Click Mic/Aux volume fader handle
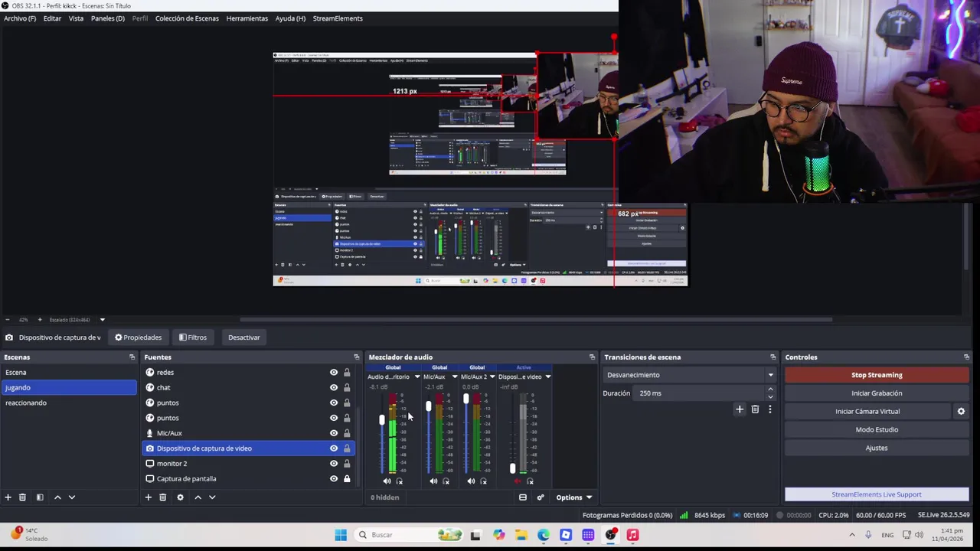The height and width of the screenshot is (551, 980). [x=428, y=406]
